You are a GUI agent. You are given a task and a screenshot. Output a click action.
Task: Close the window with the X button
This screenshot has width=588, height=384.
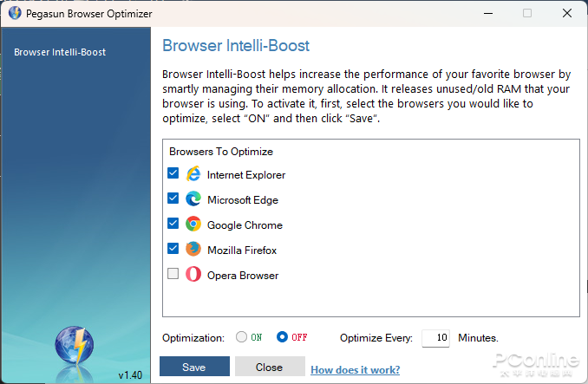click(567, 14)
